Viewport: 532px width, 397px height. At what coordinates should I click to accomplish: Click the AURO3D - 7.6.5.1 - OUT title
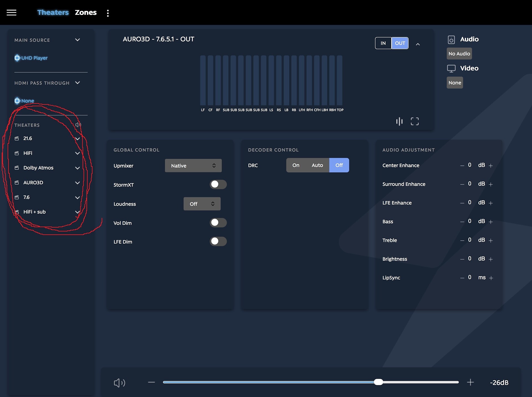[158, 39]
